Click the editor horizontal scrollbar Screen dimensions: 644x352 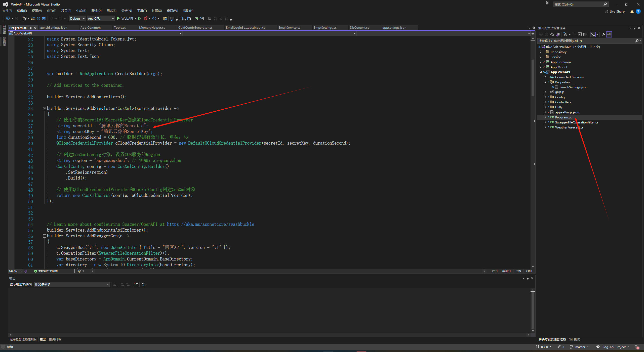(x=289, y=271)
